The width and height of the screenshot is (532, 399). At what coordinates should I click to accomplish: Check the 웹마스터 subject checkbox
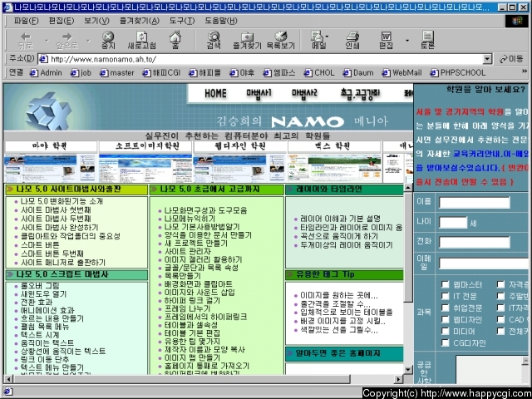pyautogui.click(x=446, y=284)
